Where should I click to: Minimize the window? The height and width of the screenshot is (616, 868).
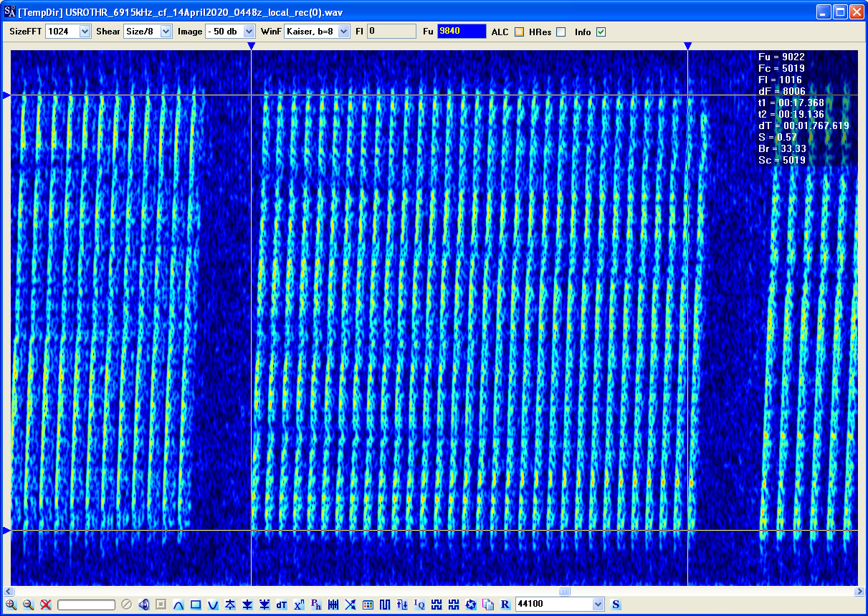point(824,11)
